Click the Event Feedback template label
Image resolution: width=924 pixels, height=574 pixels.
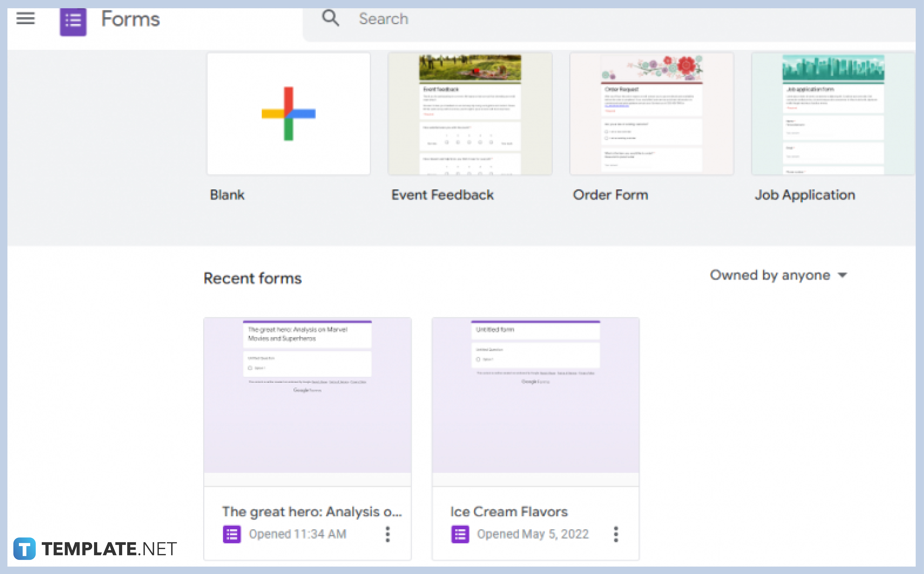click(442, 195)
